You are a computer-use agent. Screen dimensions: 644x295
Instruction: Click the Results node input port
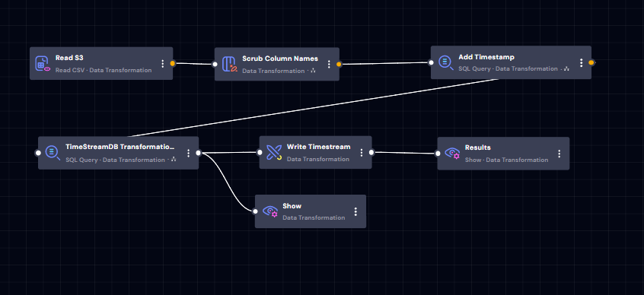(x=438, y=154)
